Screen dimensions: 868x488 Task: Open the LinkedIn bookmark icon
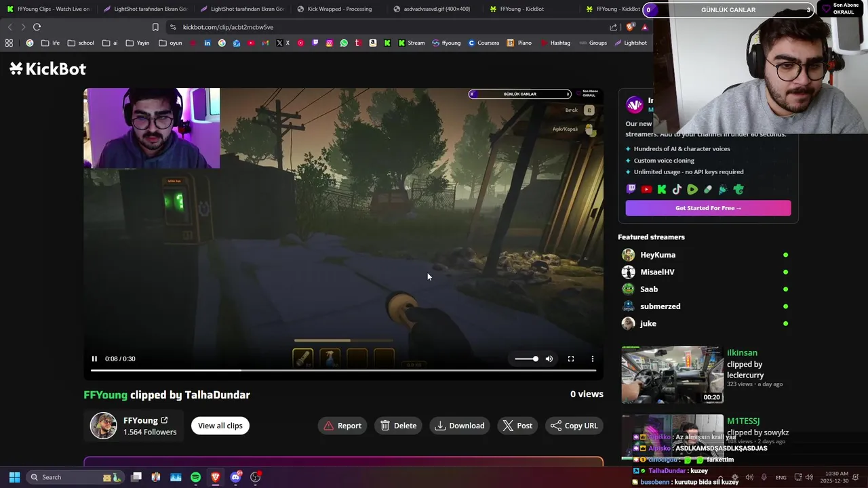[x=207, y=43]
